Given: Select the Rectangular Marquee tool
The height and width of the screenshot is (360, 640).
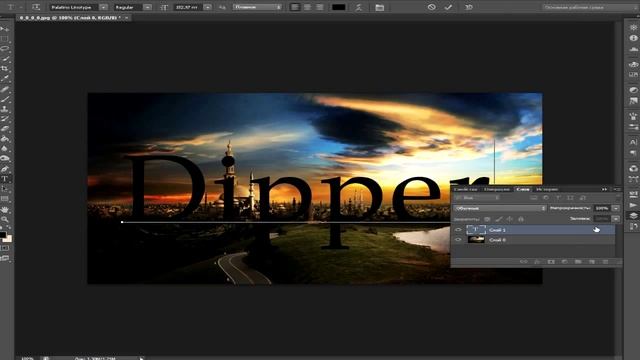Looking at the screenshot, I should (5, 39).
